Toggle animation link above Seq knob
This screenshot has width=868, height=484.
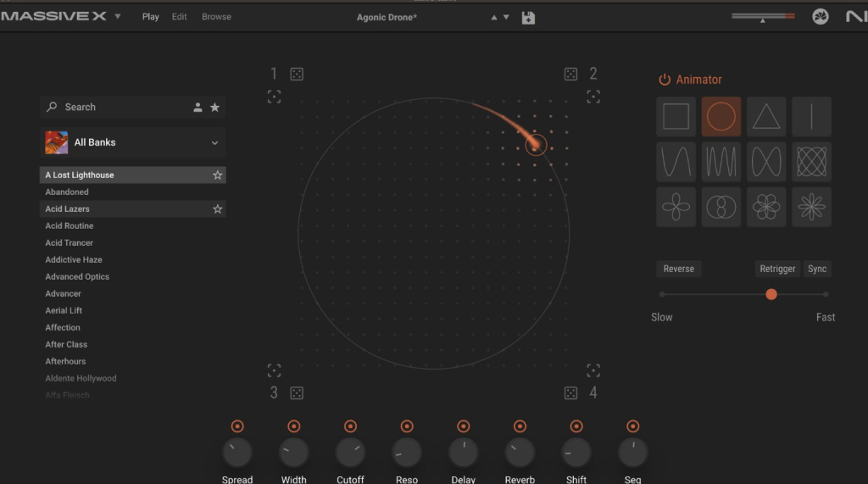pyautogui.click(x=632, y=426)
